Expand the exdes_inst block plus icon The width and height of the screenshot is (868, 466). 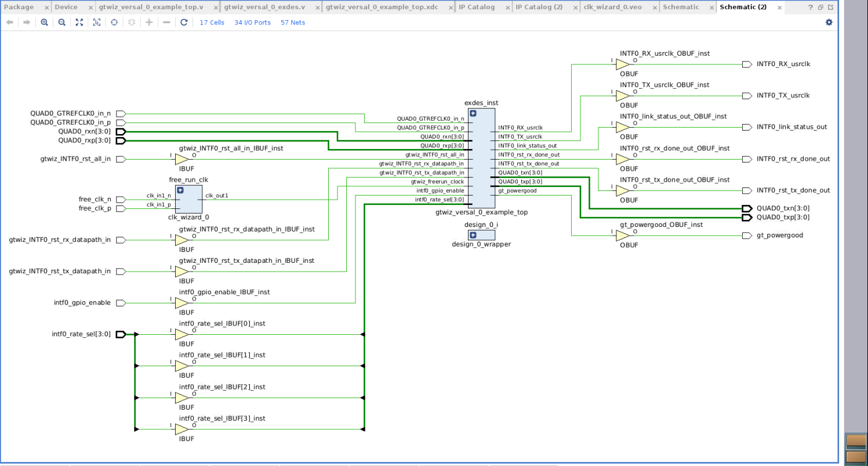(x=473, y=113)
